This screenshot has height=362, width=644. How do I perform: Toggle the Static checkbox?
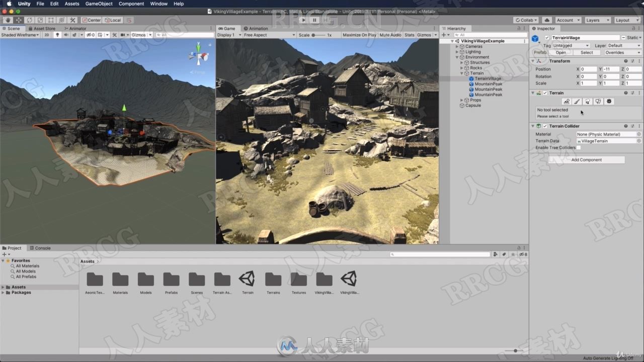pyautogui.click(x=623, y=38)
